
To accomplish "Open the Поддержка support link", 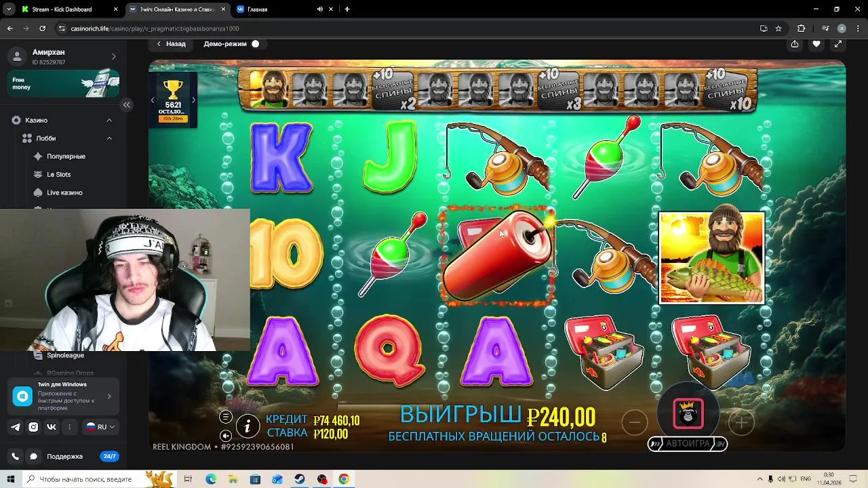I will coord(64,457).
